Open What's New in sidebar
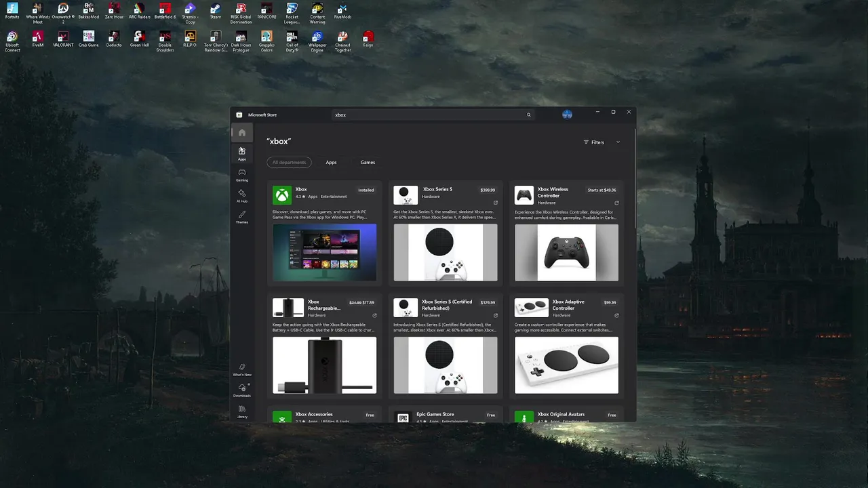 [x=242, y=369]
